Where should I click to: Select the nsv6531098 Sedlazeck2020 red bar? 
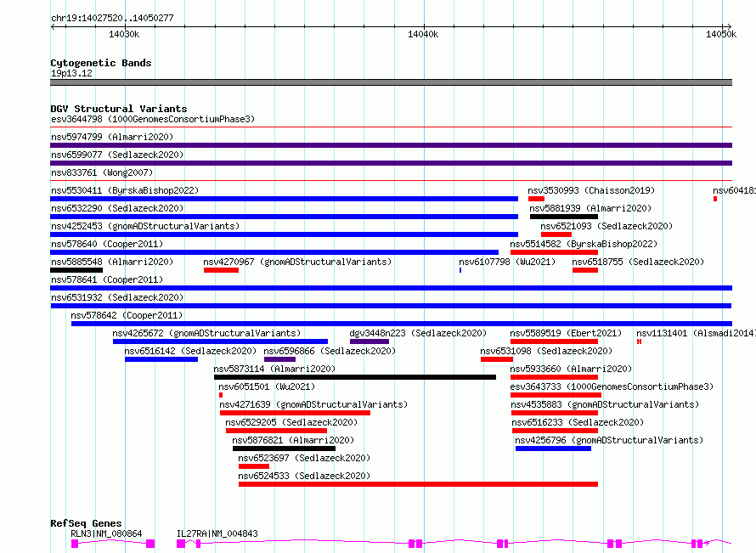tap(497, 359)
